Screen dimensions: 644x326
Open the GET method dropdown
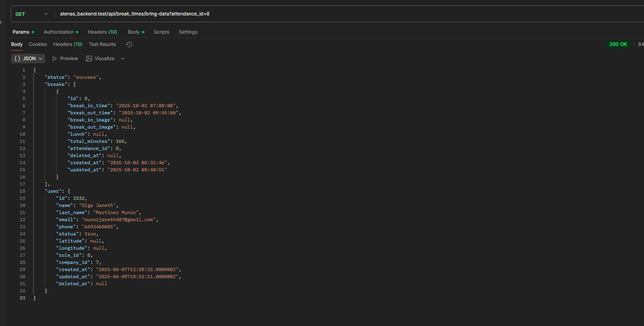pos(32,14)
